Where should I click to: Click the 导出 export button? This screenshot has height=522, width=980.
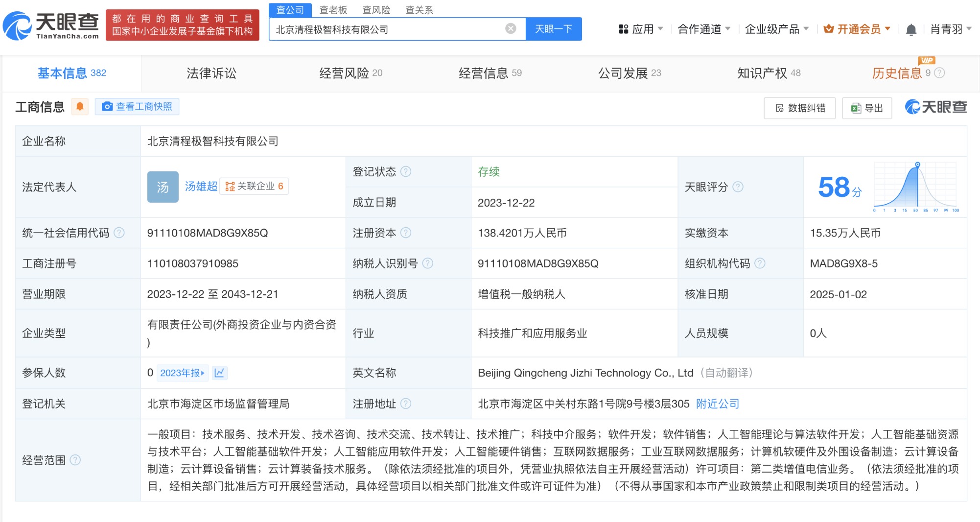866,108
